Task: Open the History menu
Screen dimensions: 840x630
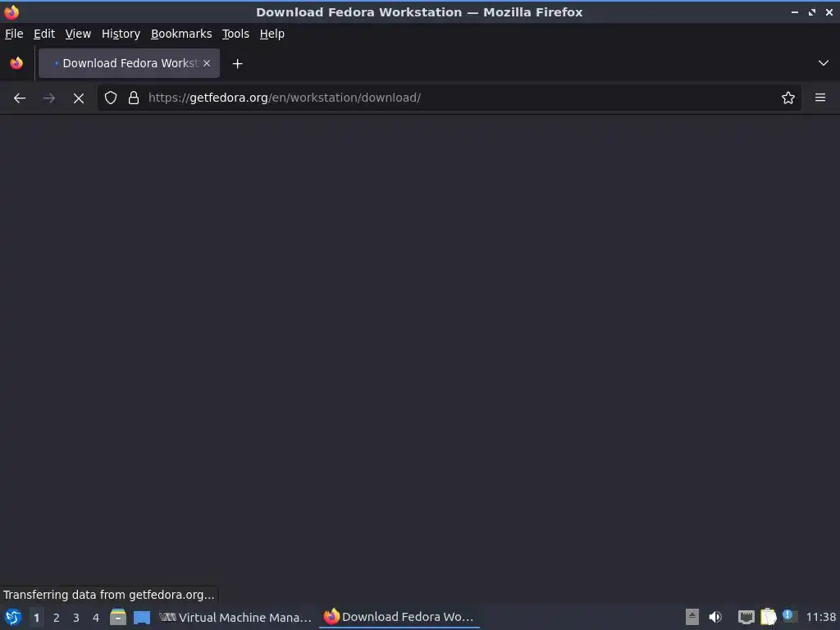Action: (121, 34)
